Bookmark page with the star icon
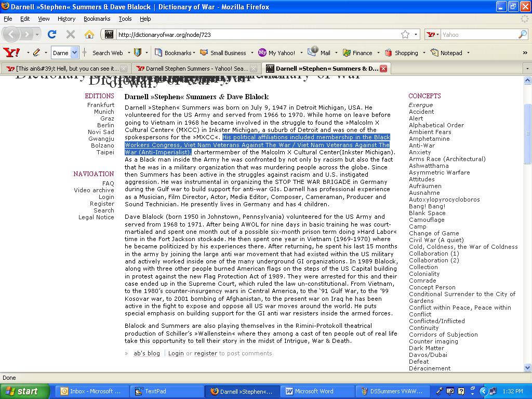Viewport: 532px width, 399px height. tap(405, 34)
